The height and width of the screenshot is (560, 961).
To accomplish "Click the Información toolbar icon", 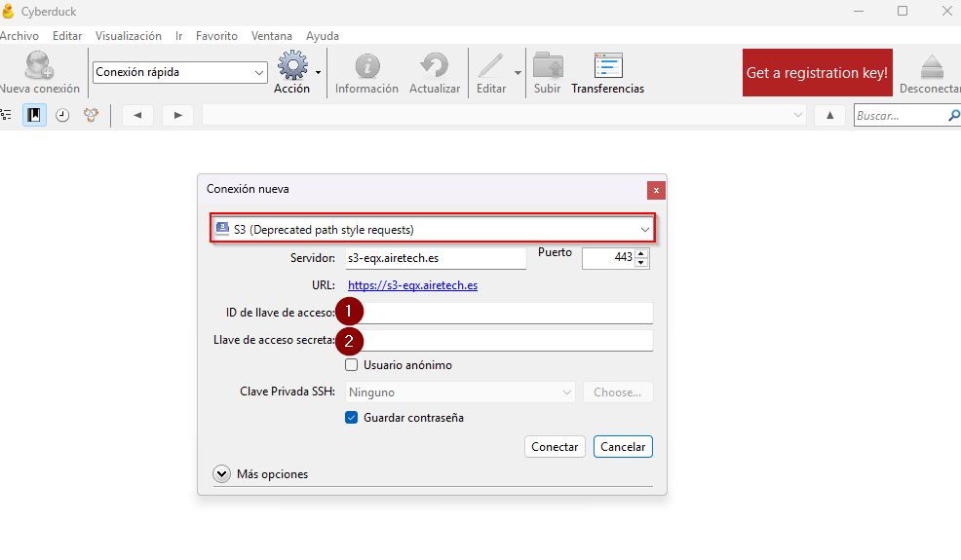I will 367,65.
